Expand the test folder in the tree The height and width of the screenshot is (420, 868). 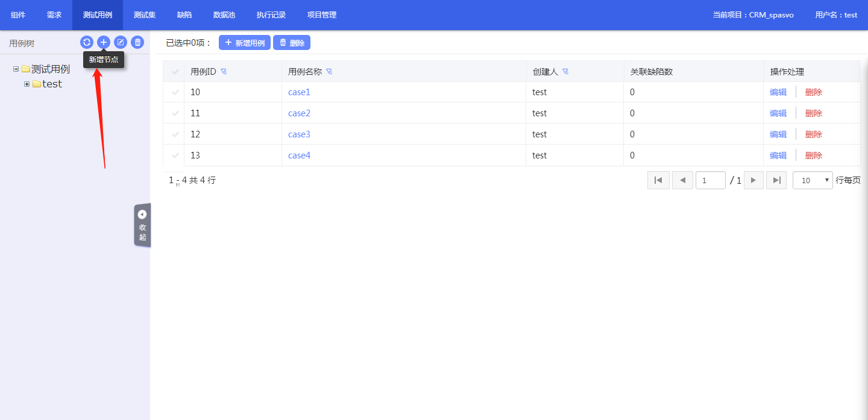pyautogui.click(x=27, y=84)
